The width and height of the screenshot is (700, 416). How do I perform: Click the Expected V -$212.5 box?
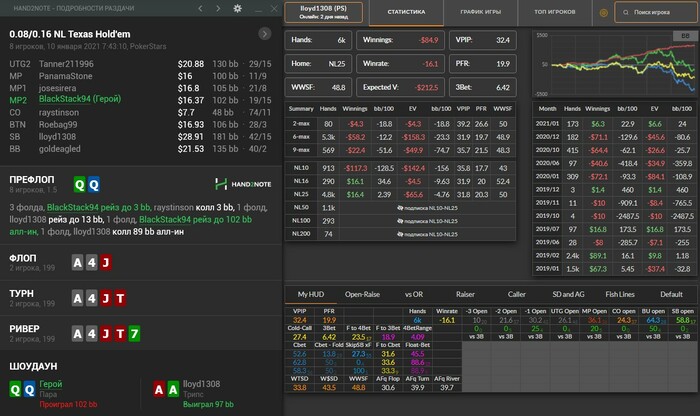point(400,87)
